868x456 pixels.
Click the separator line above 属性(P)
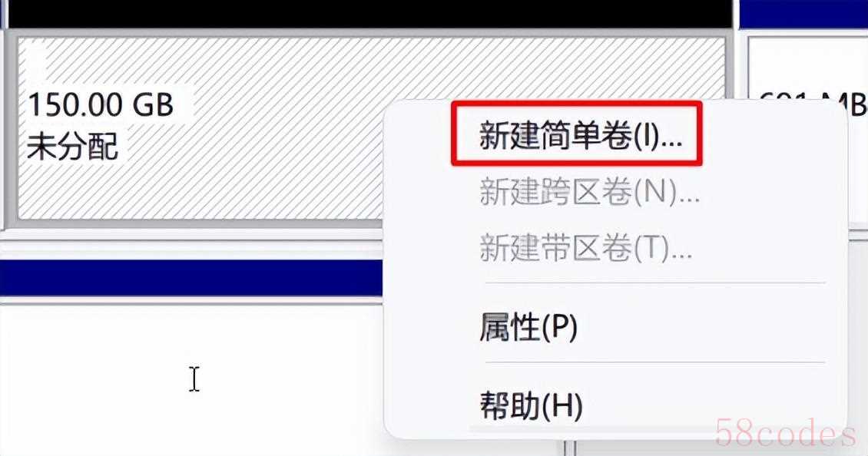pyautogui.click(x=655, y=283)
